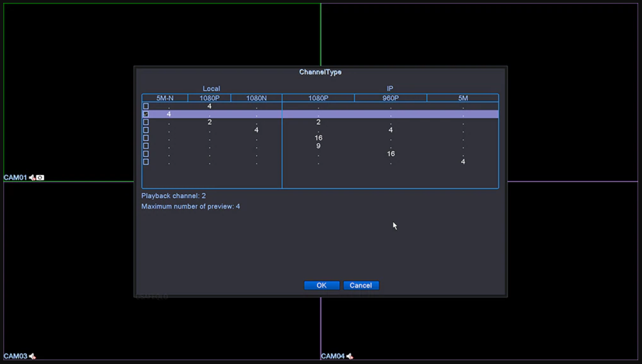
Task: Tick the 1080N 4 and 960P 4 row checkbox
Action: (x=146, y=130)
